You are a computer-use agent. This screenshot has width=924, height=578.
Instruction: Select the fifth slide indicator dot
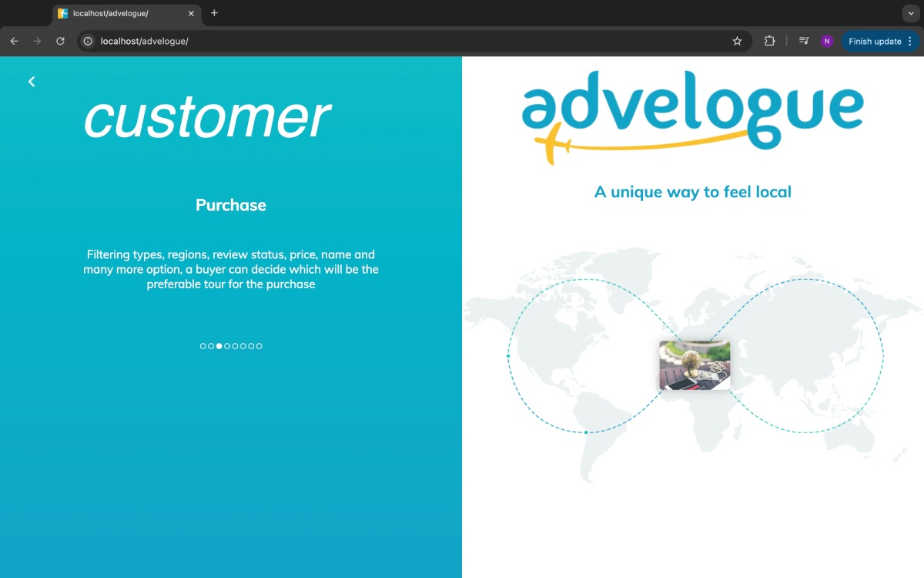pos(235,346)
